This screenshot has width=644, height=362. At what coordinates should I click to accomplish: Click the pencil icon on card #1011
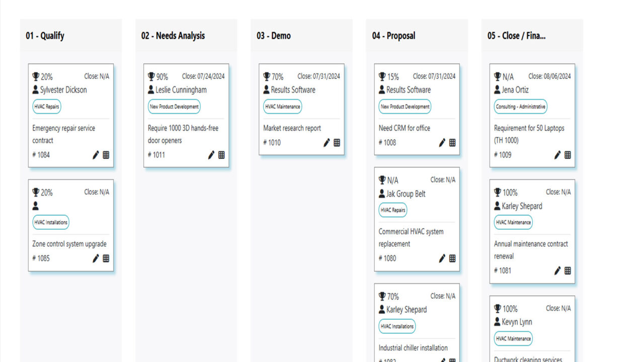(211, 155)
